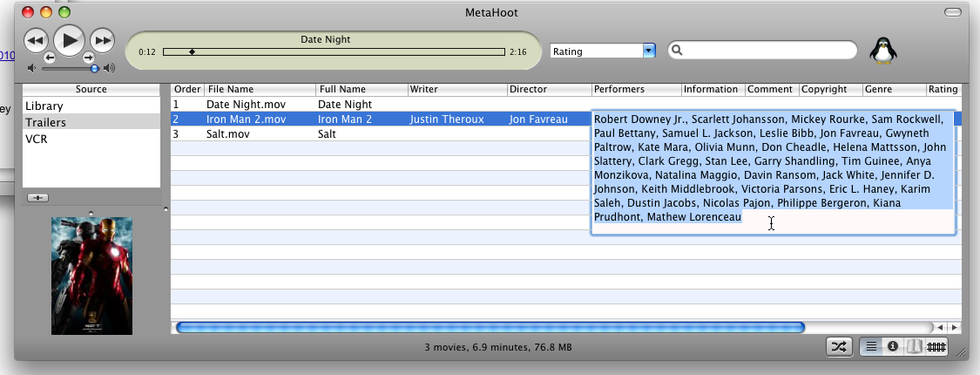The image size is (980, 375).
Task: Click the diamond playhead on the progress bar
Action: [x=192, y=52]
